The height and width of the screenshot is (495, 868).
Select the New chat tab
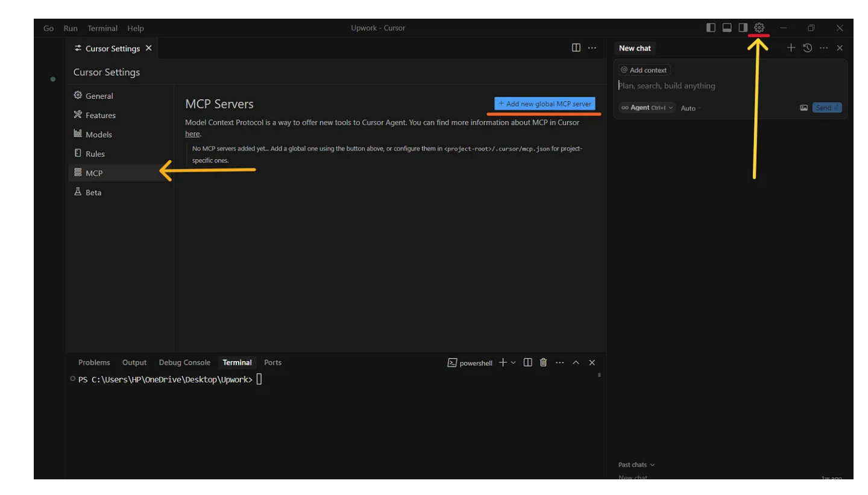(x=635, y=48)
